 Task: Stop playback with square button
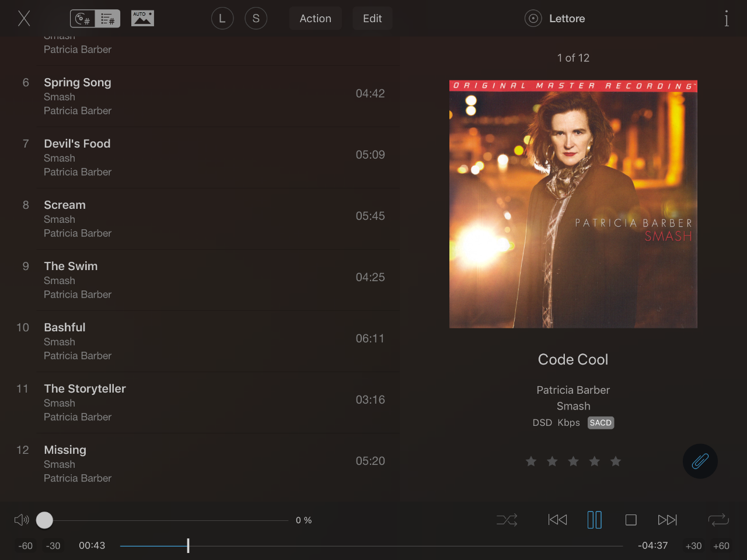631,520
